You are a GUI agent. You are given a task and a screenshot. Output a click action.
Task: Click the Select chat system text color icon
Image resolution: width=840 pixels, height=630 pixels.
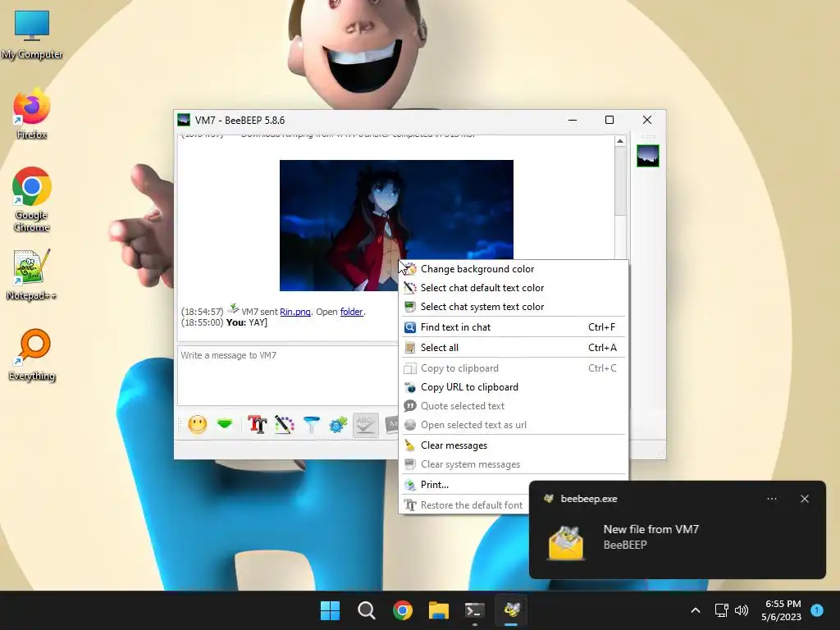[410, 307]
